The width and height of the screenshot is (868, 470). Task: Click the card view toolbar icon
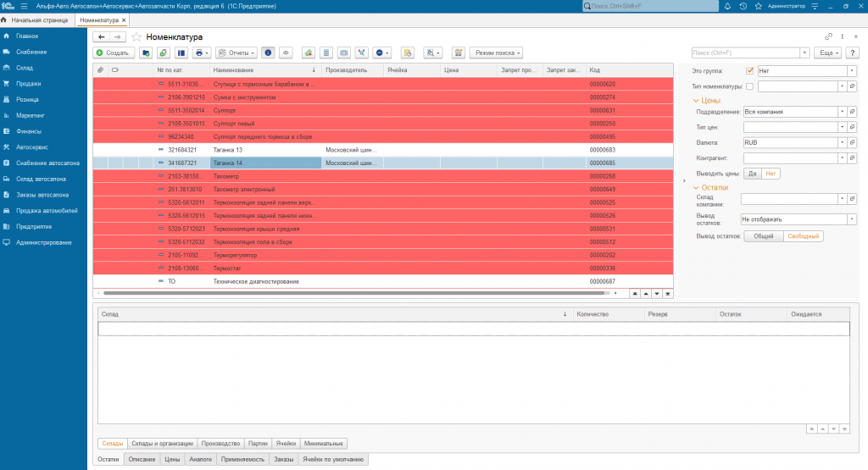(344, 53)
